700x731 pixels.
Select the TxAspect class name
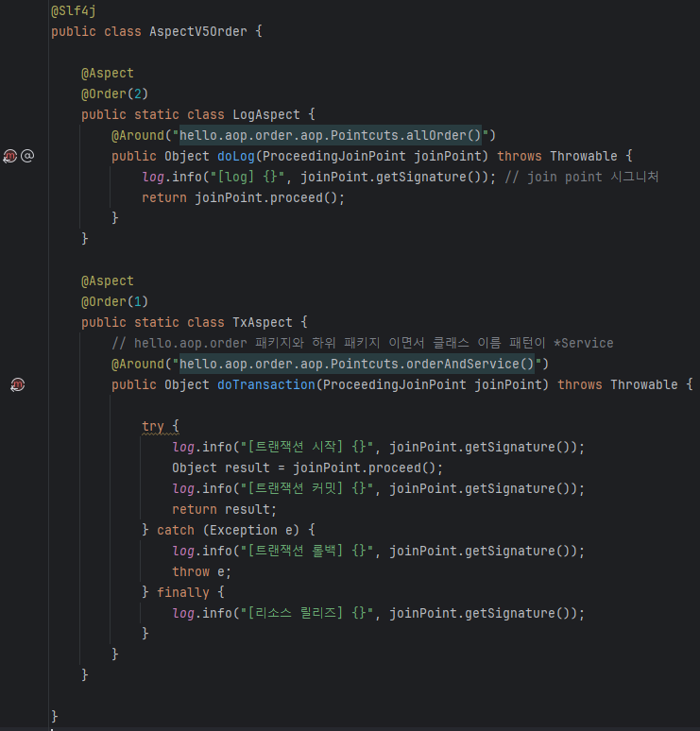(263, 323)
